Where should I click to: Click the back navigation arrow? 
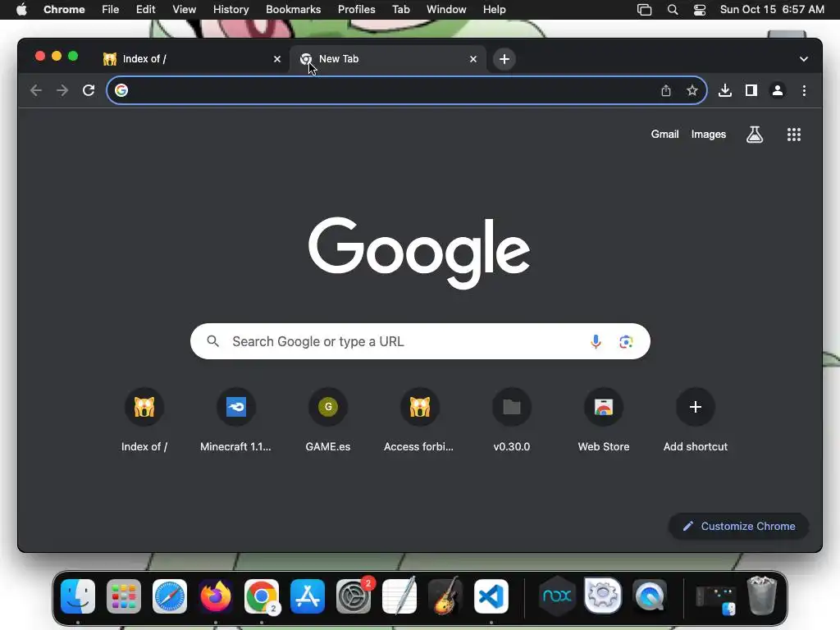click(x=36, y=90)
